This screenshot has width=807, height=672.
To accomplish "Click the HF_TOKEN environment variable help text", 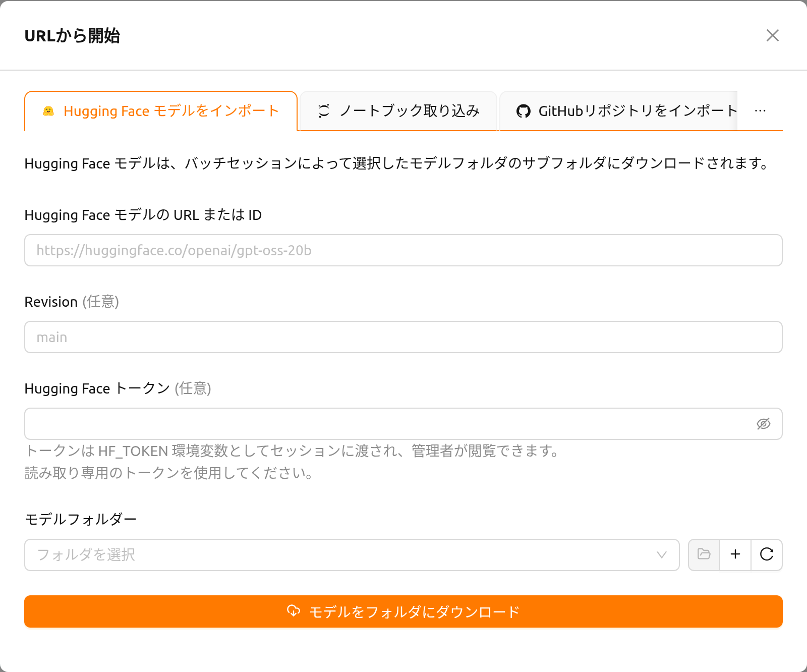I will click(x=294, y=451).
